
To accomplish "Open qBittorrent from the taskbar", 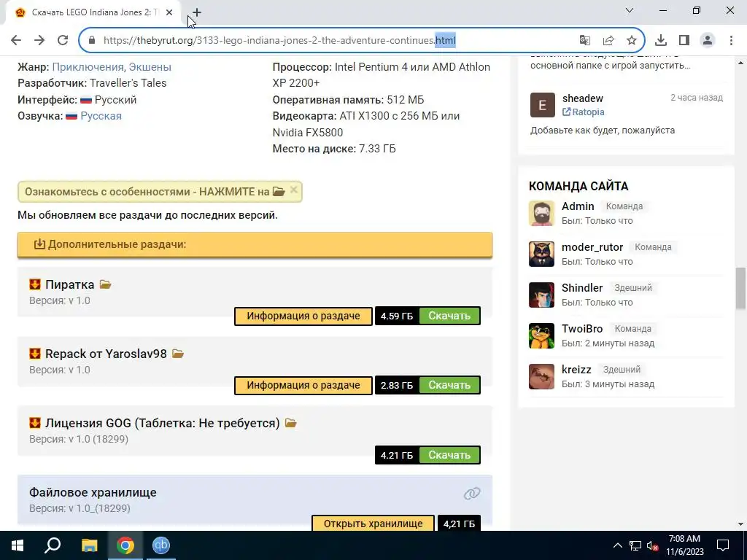I will pyautogui.click(x=161, y=545).
